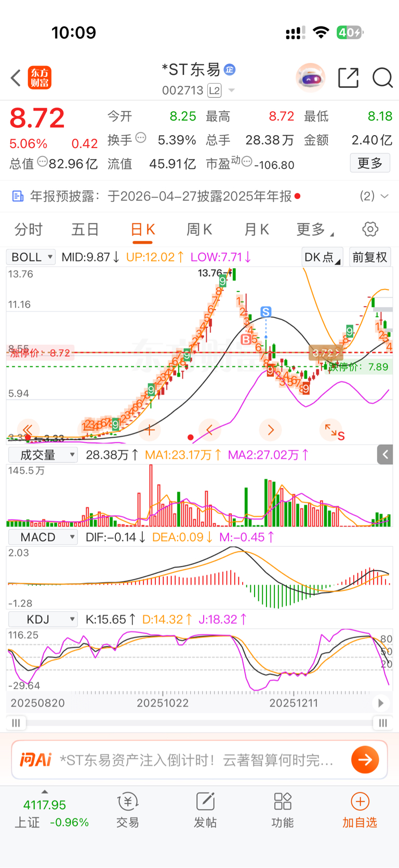Open the DK点 selector
This screenshot has height=868, width=399.
(322, 257)
